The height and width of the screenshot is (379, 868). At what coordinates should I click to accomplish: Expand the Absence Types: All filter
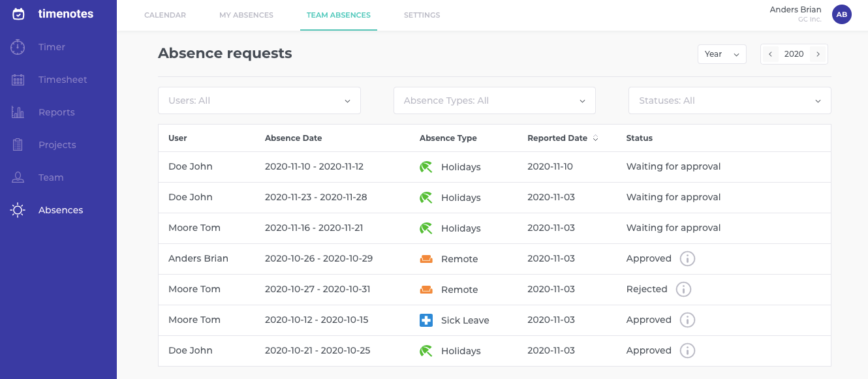coord(495,100)
